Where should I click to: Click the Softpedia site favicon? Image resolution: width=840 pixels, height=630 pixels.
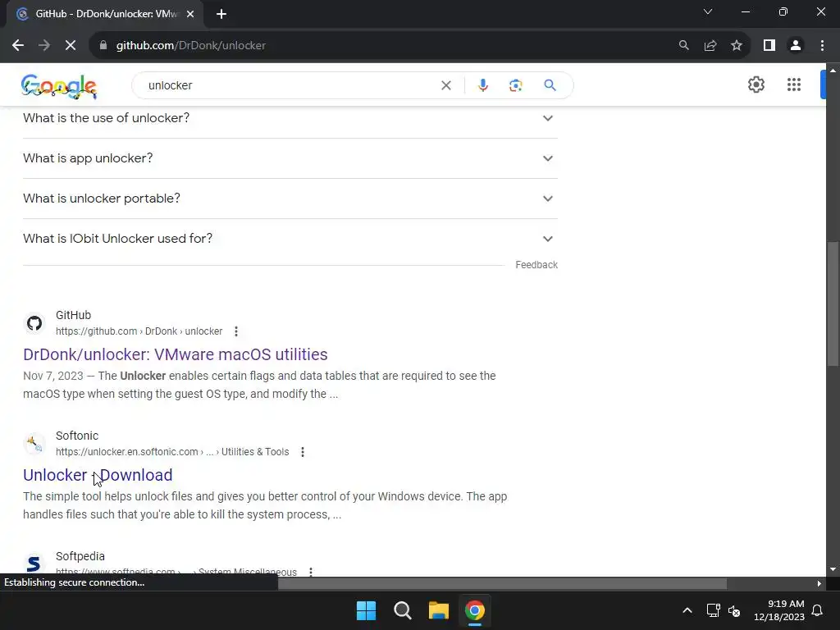coord(34,564)
